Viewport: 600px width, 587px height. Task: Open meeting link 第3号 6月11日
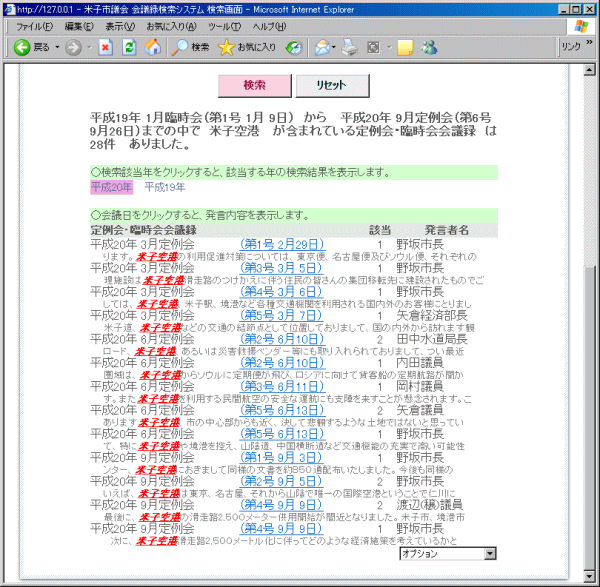(282, 386)
